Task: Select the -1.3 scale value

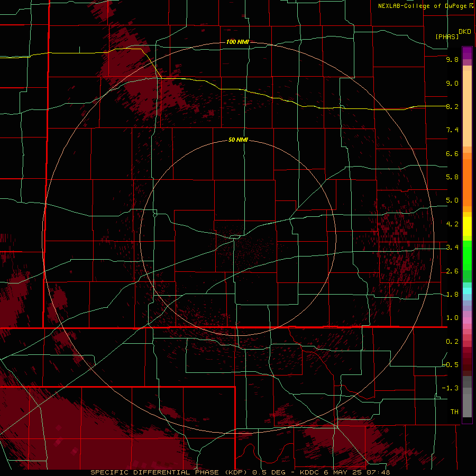Action: pos(451,388)
